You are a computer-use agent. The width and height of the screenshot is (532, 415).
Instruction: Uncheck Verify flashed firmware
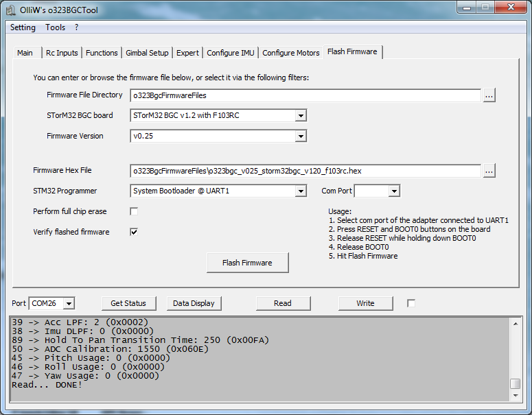coord(135,232)
